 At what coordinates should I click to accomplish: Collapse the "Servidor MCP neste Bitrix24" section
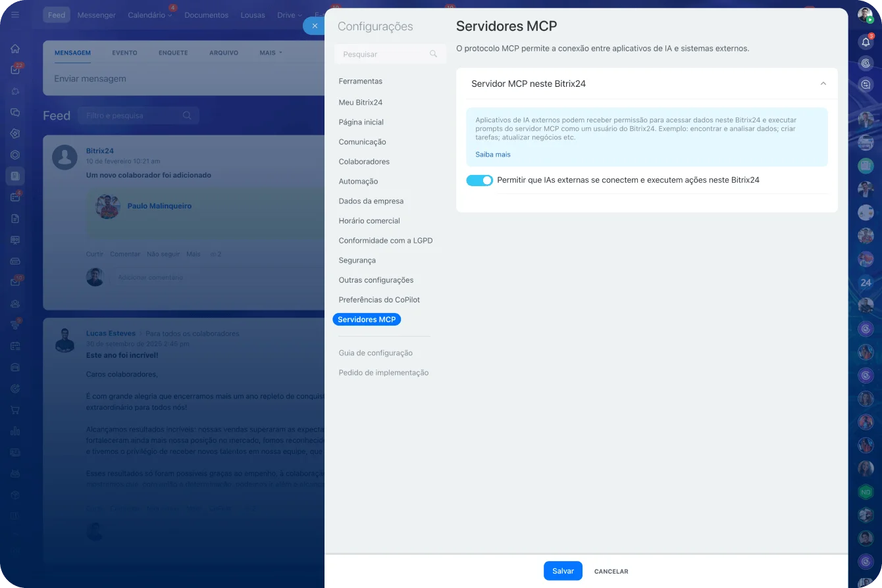[823, 84]
